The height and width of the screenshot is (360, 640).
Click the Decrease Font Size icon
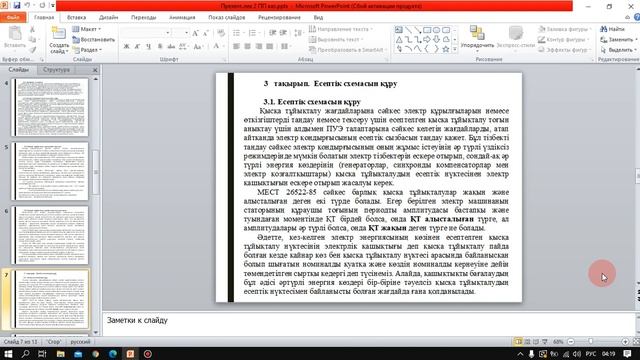[206, 33]
